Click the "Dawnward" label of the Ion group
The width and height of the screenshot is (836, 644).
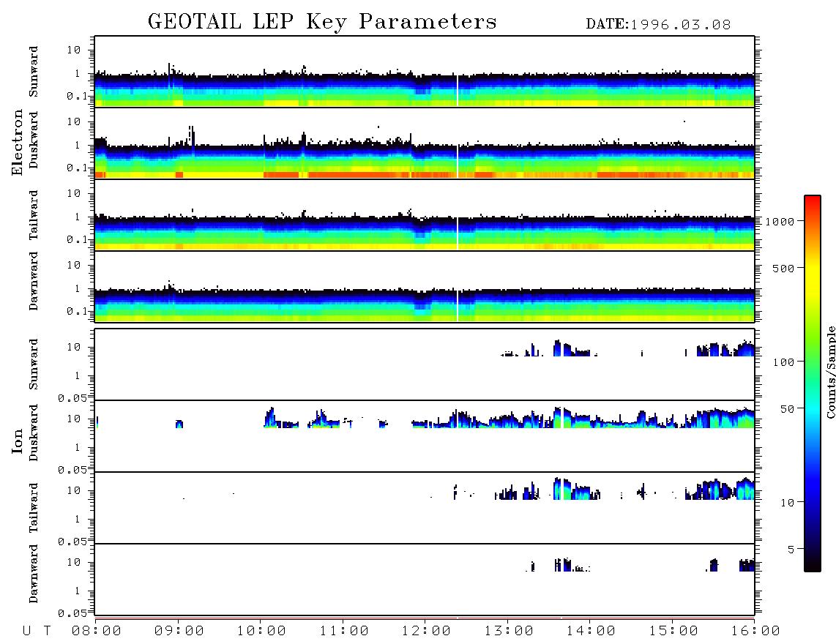click(34, 574)
